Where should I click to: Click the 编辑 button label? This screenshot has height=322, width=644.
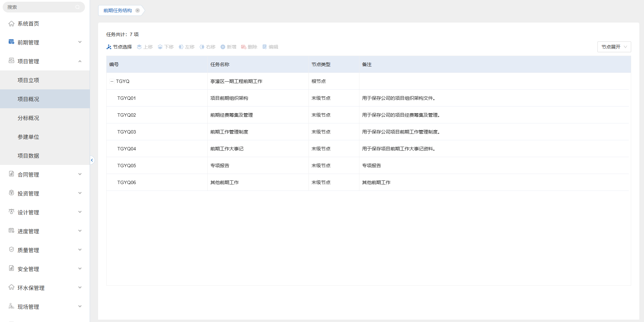point(273,47)
